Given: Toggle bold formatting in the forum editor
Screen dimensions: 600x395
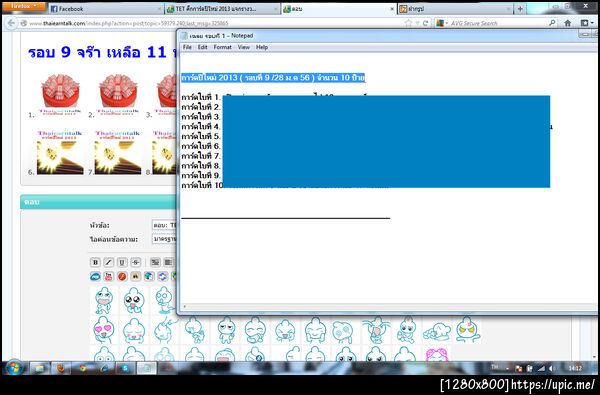Looking at the screenshot, I should pyautogui.click(x=95, y=262).
